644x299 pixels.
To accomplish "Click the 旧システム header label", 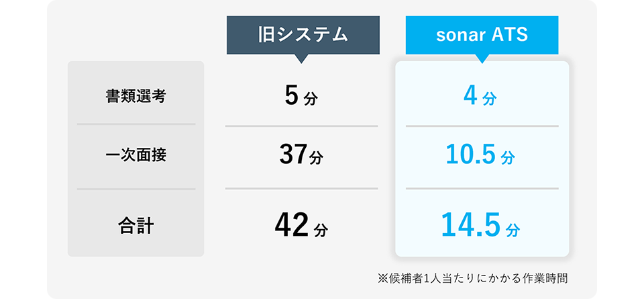I will (x=303, y=35).
